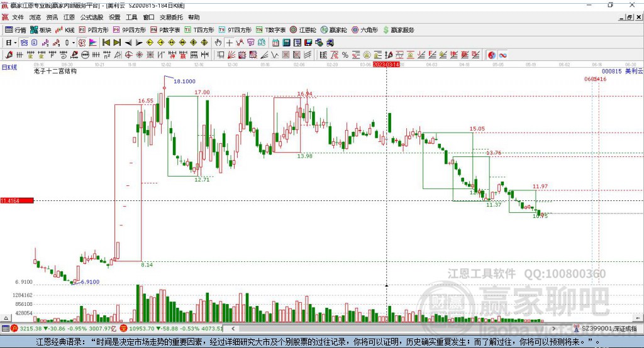Screen dimensions: 644x348
Task: Select the hand pan tool
Action: 218,43
